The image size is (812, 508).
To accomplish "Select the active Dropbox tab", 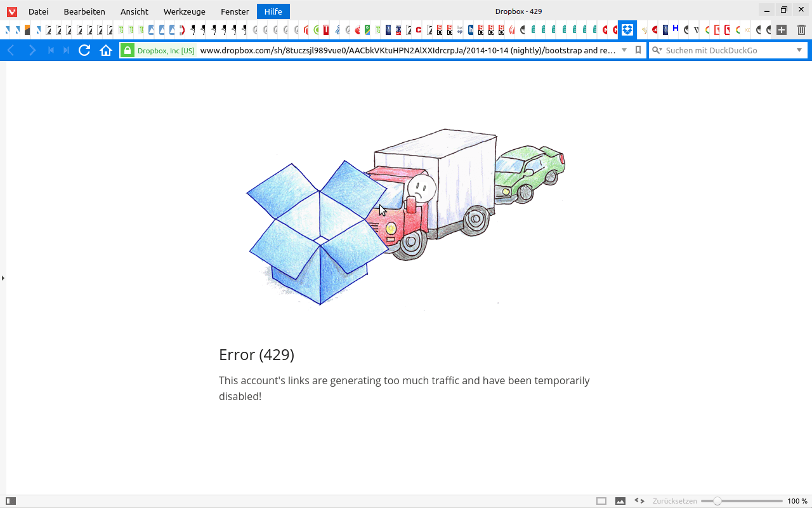I will pyautogui.click(x=627, y=30).
